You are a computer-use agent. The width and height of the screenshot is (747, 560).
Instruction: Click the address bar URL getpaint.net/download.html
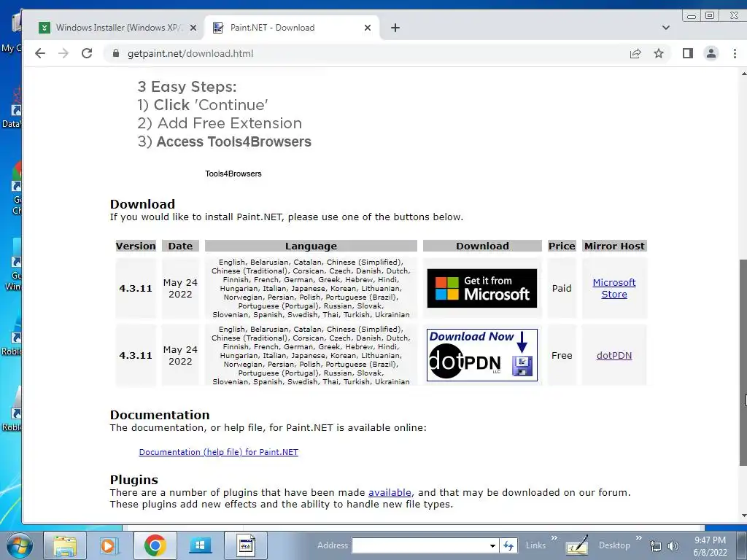(x=190, y=53)
